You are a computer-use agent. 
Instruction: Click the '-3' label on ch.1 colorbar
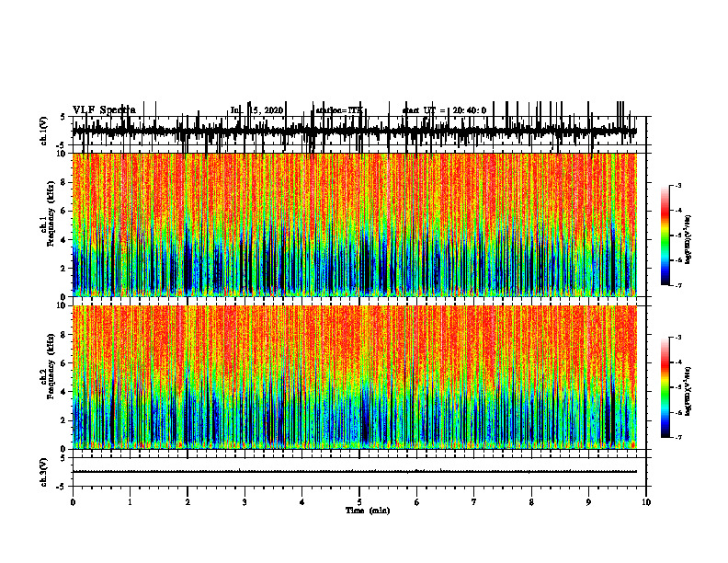[678, 185]
